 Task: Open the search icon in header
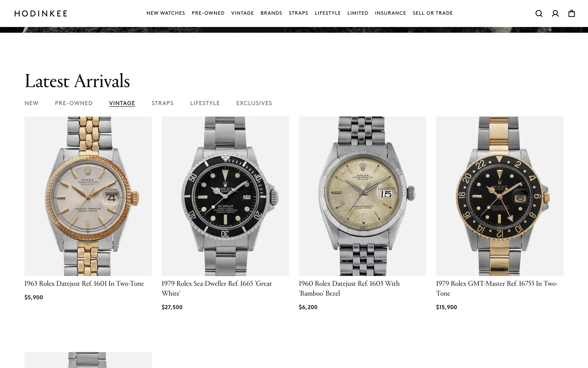539,13
